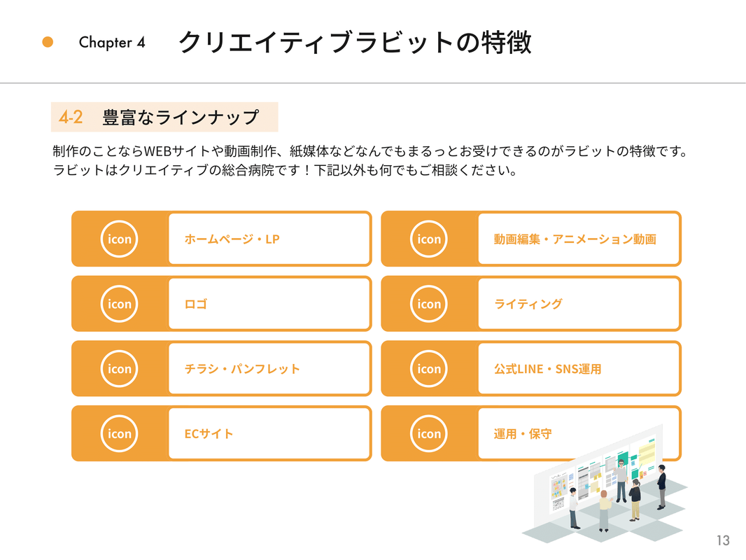Screen dimensions: 746x560
Task: Select the 動画編集・アニメーション動画 item
Action: (x=579, y=239)
